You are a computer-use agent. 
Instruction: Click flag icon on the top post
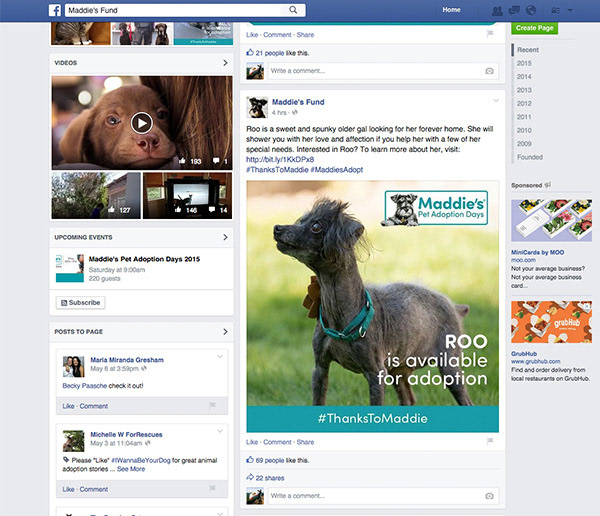point(490,34)
